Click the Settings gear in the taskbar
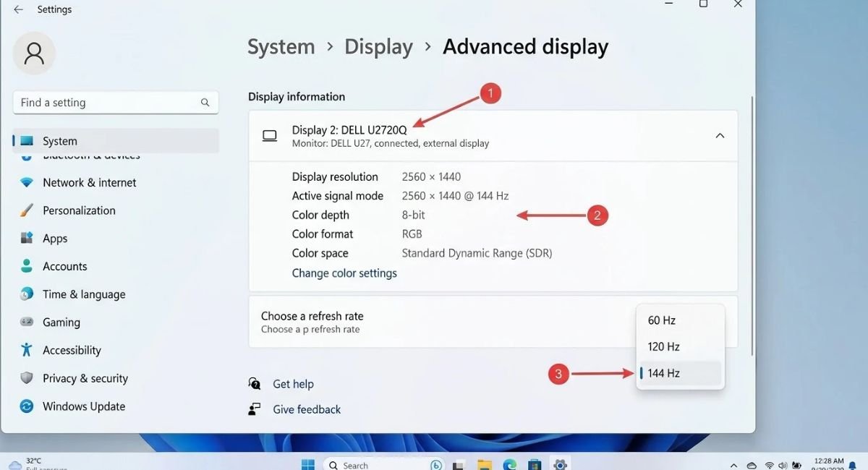868x470 pixels. pos(559,464)
